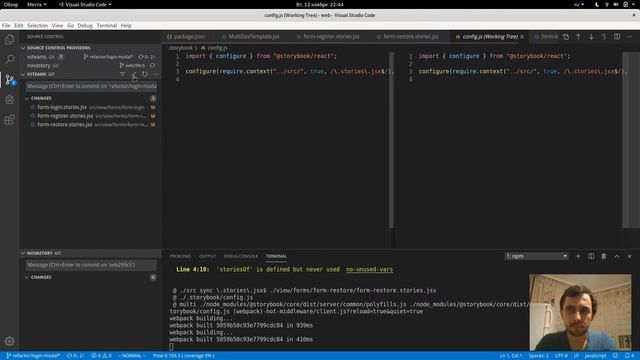
Task: Click the JavaScript language mode indicator
Action: tap(595, 356)
